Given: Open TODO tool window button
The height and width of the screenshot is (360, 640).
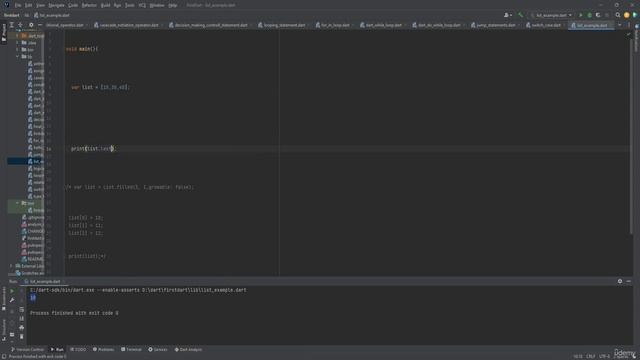Looking at the screenshot, I should point(78,349).
